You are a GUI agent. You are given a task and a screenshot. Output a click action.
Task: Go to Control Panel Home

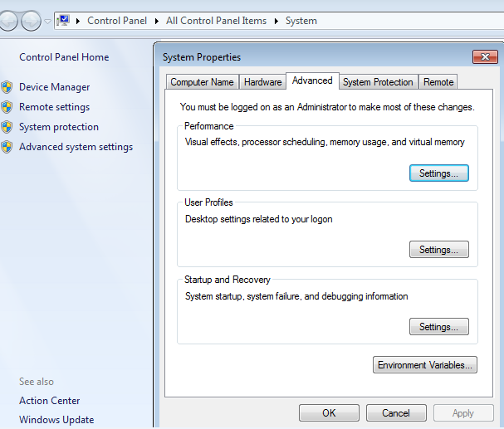pyautogui.click(x=64, y=57)
